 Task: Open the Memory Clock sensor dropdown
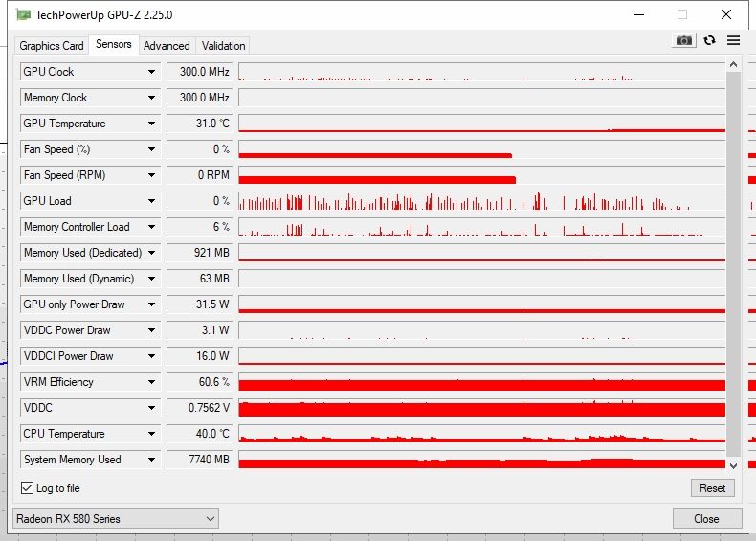pyautogui.click(x=151, y=98)
